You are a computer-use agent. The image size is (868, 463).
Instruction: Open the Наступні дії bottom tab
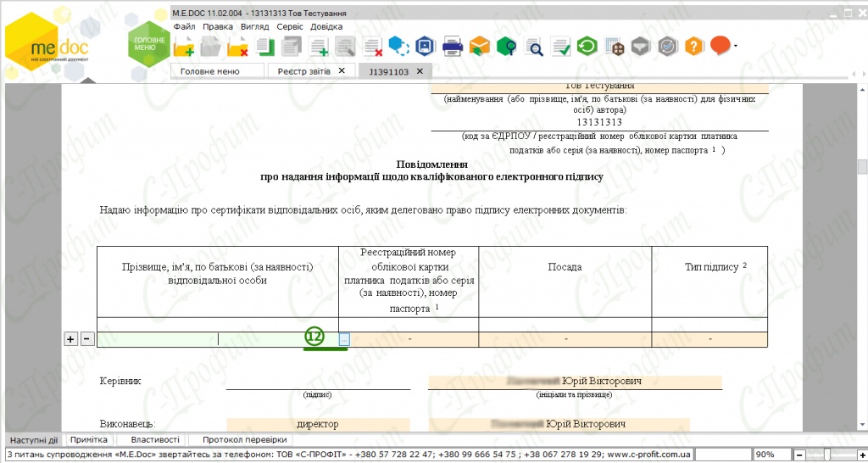(x=34, y=440)
